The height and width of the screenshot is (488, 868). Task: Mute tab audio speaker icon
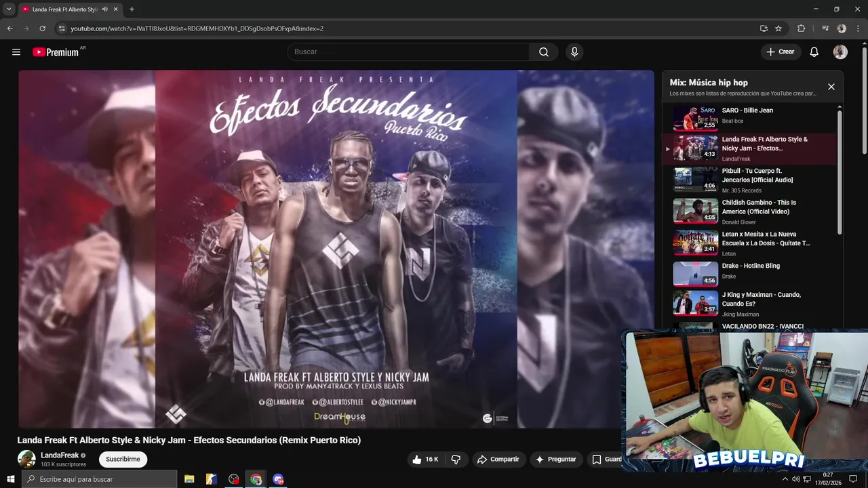[104, 9]
